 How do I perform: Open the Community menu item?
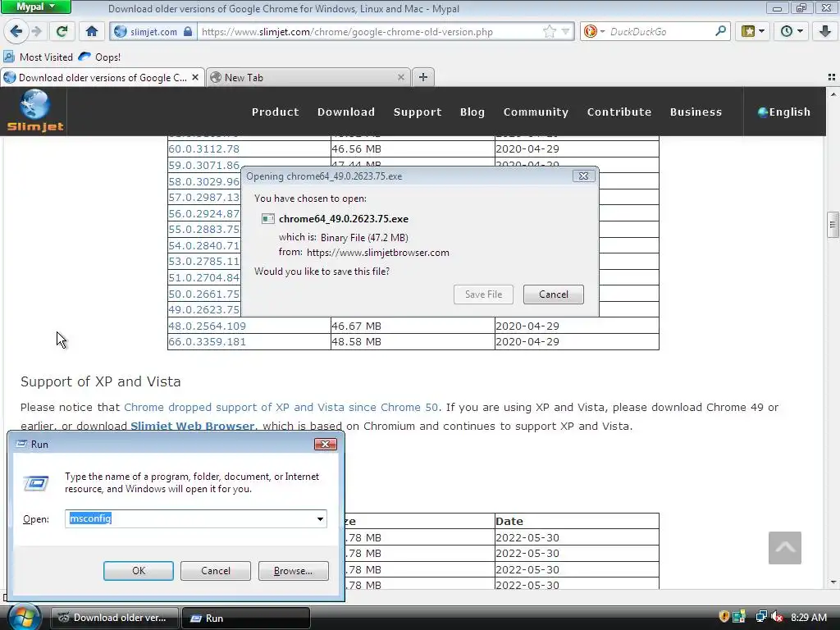coord(536,112)
